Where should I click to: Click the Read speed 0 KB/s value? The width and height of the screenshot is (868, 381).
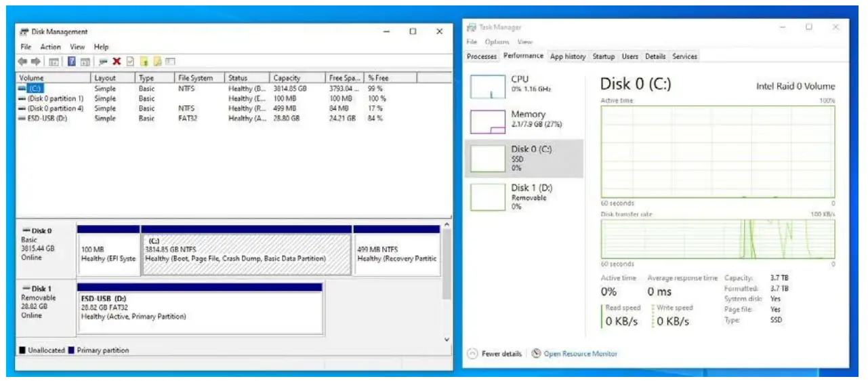pos(622,321)
